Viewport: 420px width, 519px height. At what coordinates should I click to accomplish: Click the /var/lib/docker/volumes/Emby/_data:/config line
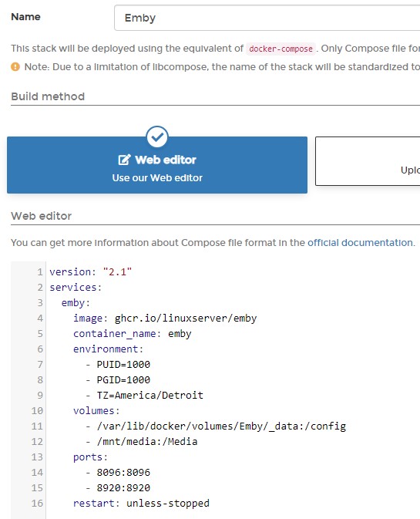tap(216, 426)
